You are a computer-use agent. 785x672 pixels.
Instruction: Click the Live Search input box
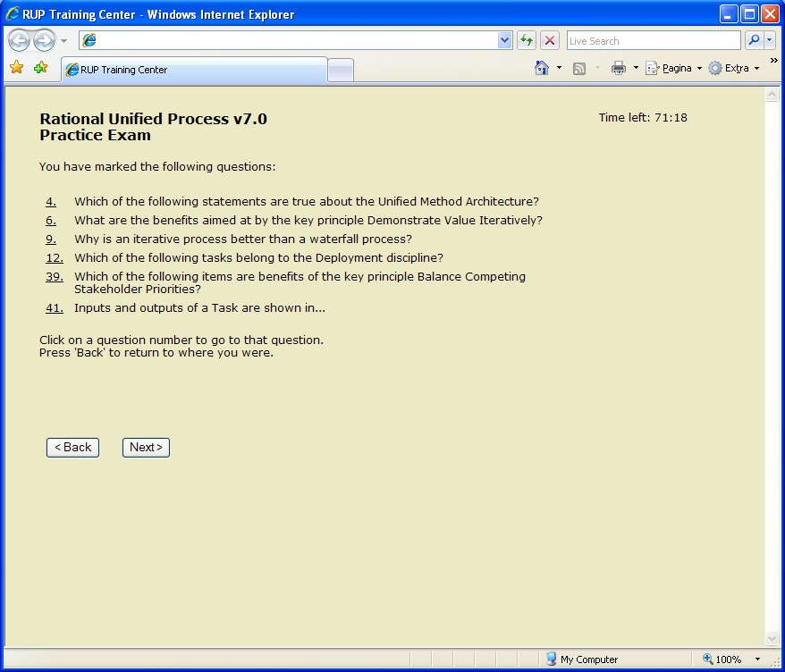(x=654, y=40)
